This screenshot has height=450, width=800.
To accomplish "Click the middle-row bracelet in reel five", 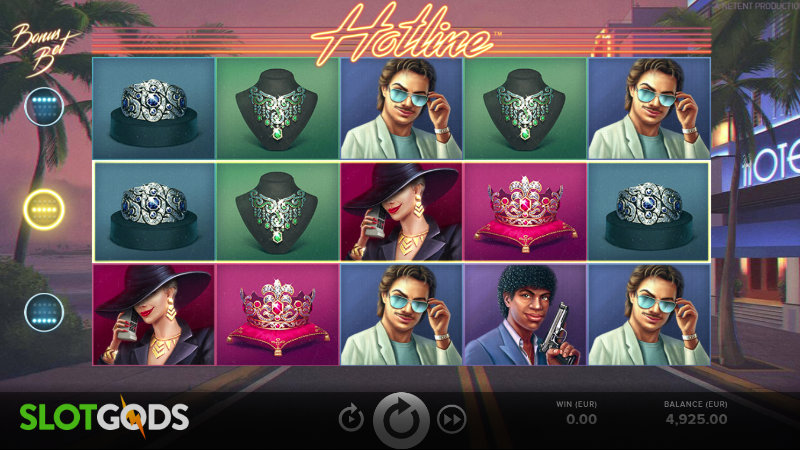I will 649,212.
